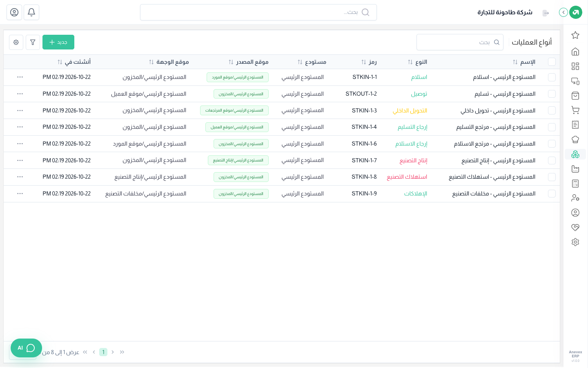The image size is (588, 368).
Task: Select the row checkbox for STKIN-1-9
Action: (x=552, y=193)
